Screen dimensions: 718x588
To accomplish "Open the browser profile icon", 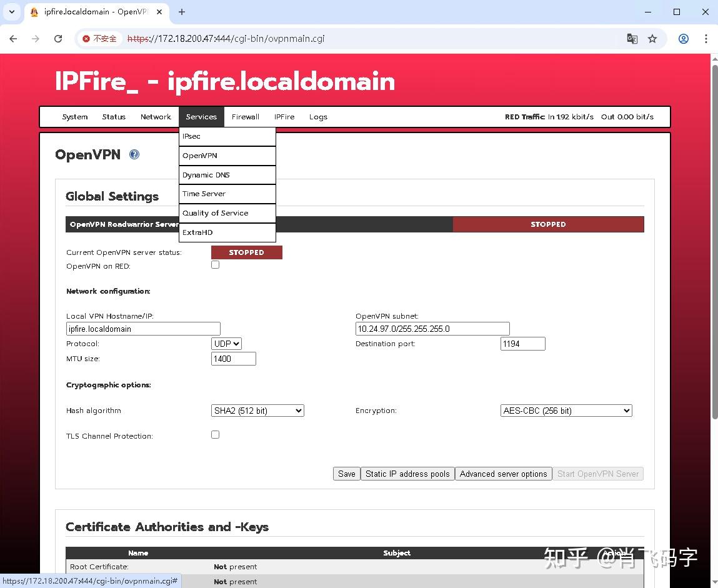I will click(683, 39).
